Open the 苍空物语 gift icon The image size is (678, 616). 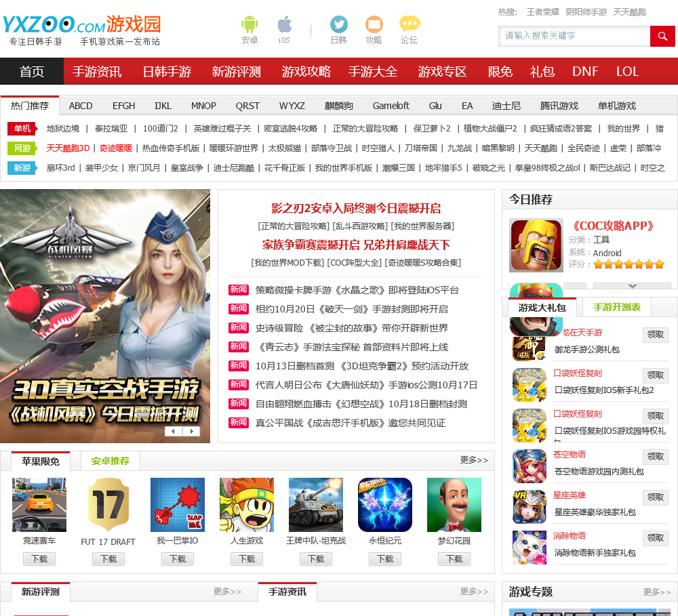530,466
